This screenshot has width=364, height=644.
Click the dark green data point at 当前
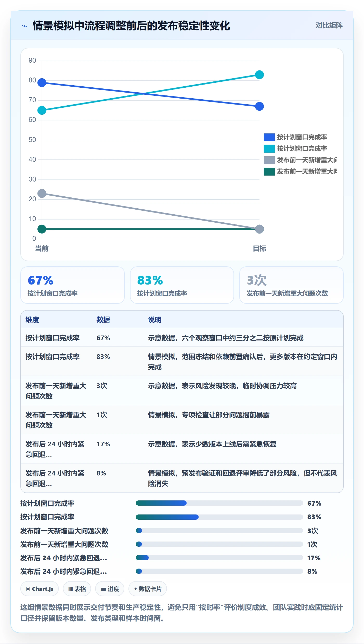[42, 229]
